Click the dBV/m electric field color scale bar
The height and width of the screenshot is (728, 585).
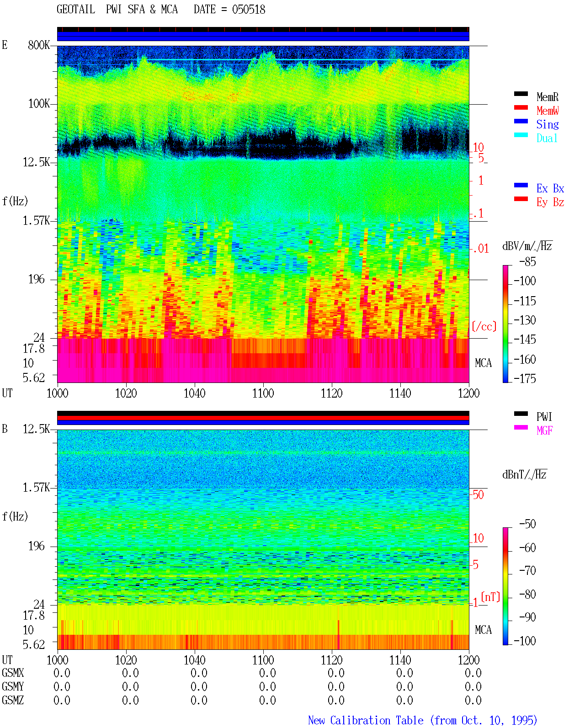[x=505, y=324]
